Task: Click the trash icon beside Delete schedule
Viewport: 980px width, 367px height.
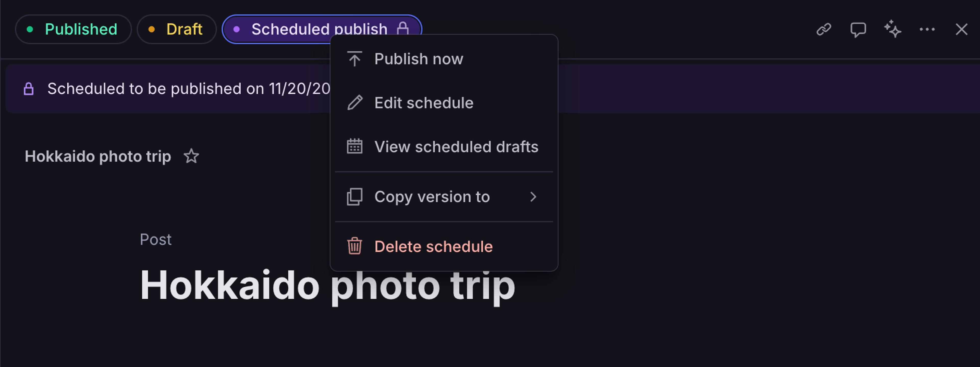Action: [354, 246]
